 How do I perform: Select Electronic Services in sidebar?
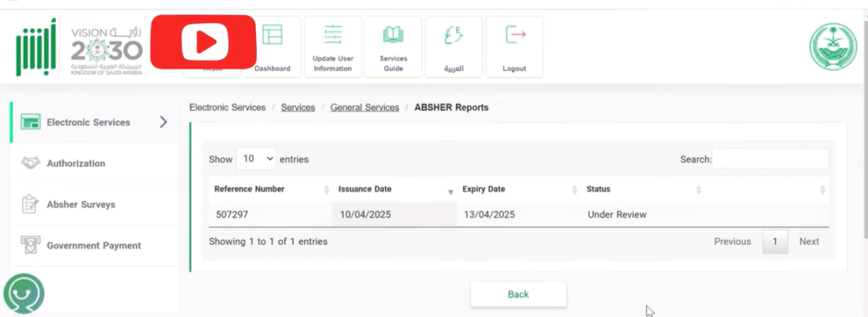coord(95,122)
